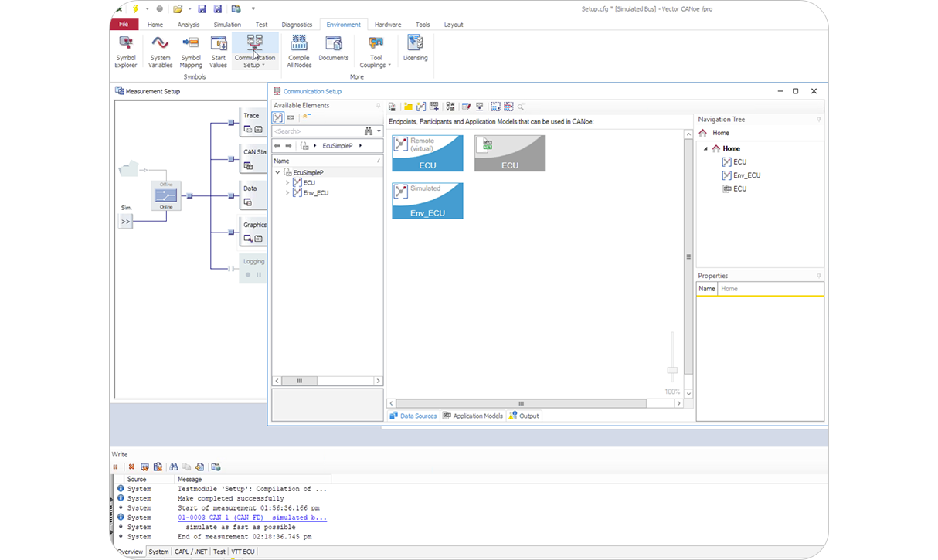Click the binoculars find icon in Write window

point(174,467)
